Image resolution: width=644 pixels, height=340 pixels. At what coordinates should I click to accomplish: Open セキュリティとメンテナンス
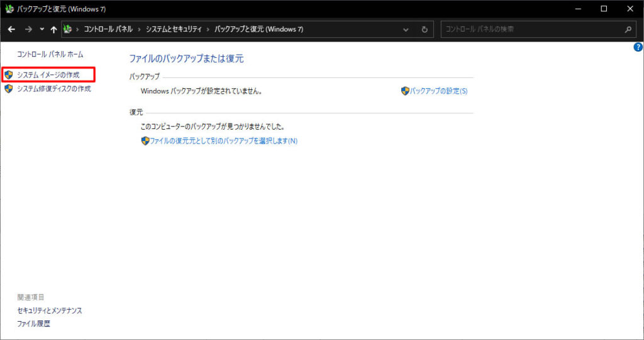[50, 310]
